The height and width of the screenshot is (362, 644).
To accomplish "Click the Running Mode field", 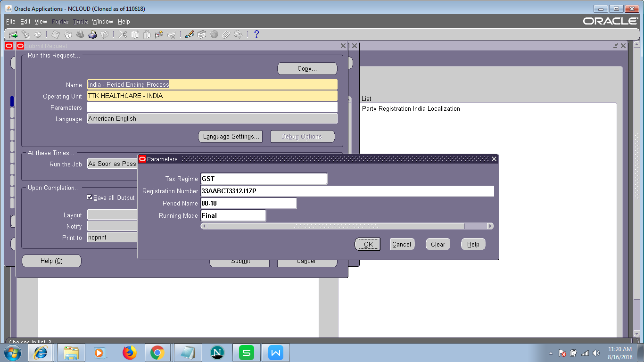I will [233, 216].
